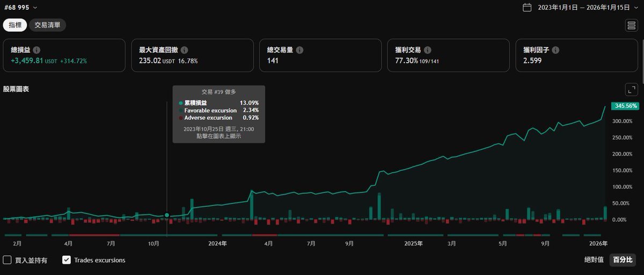Show info for 總損益
Viewport: 644px width, 275px height.
click(36, 50)
